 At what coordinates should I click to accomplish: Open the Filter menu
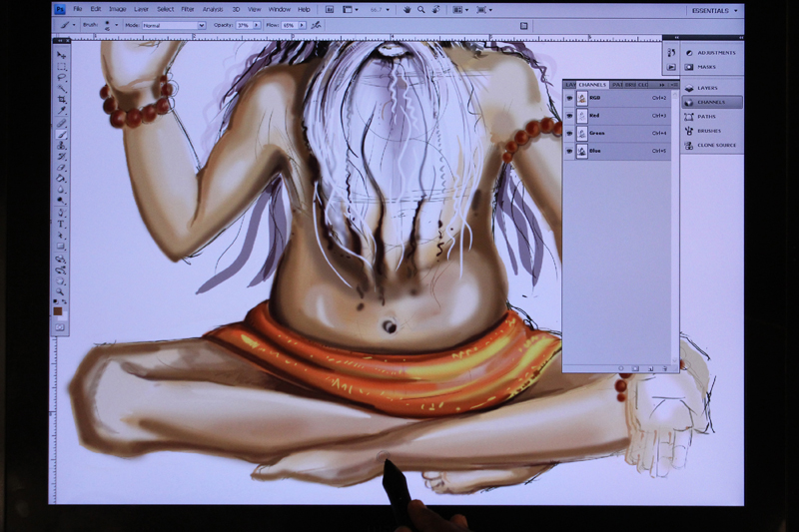187,9
